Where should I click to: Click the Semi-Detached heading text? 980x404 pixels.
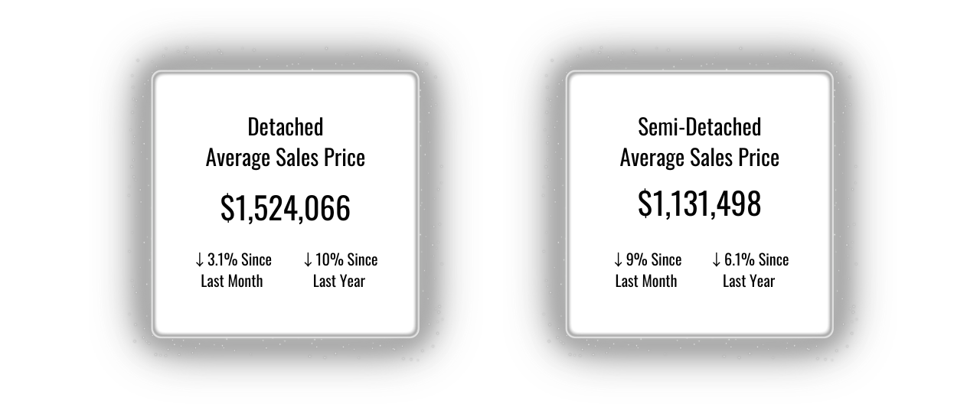pyautogui.click(x=699, y=126)
